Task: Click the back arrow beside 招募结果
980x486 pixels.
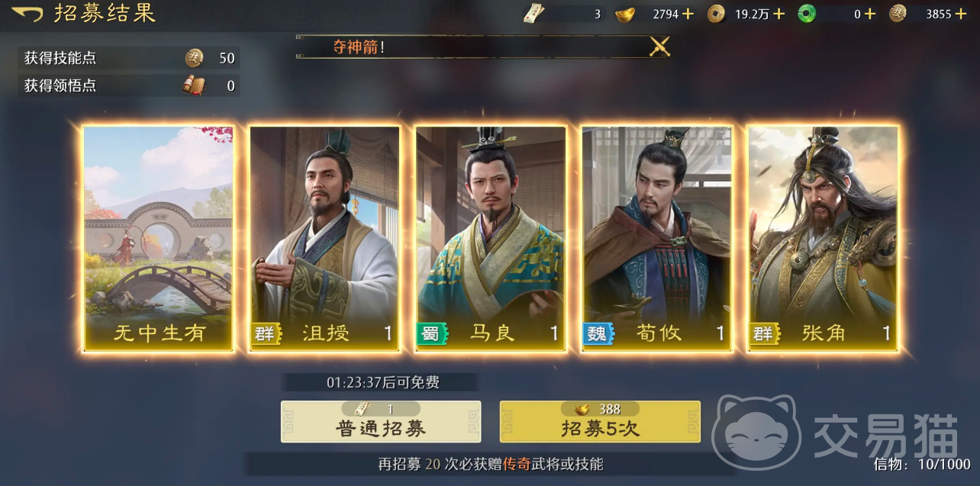Action: pos(27,14)
